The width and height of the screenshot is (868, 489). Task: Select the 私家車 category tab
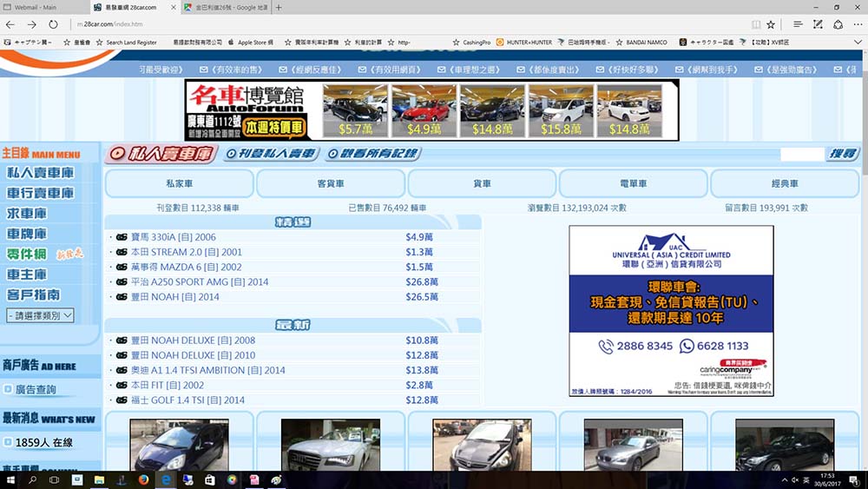pos(179,184)
